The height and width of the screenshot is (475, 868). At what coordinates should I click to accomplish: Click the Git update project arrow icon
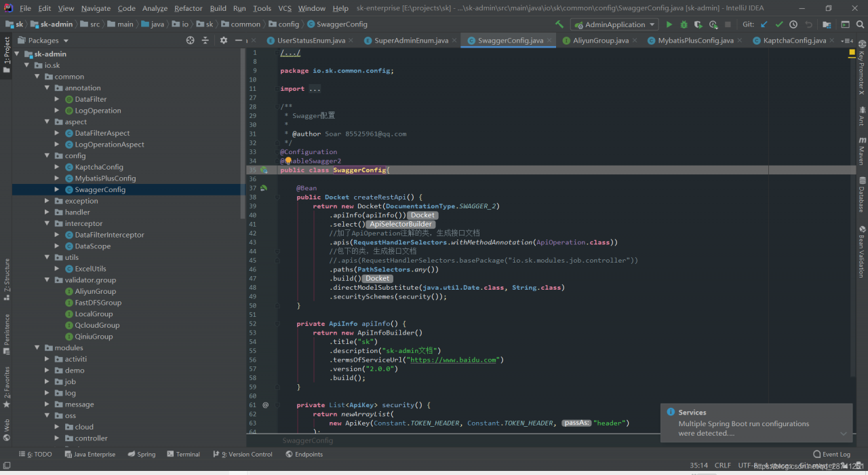coord(764,24)
